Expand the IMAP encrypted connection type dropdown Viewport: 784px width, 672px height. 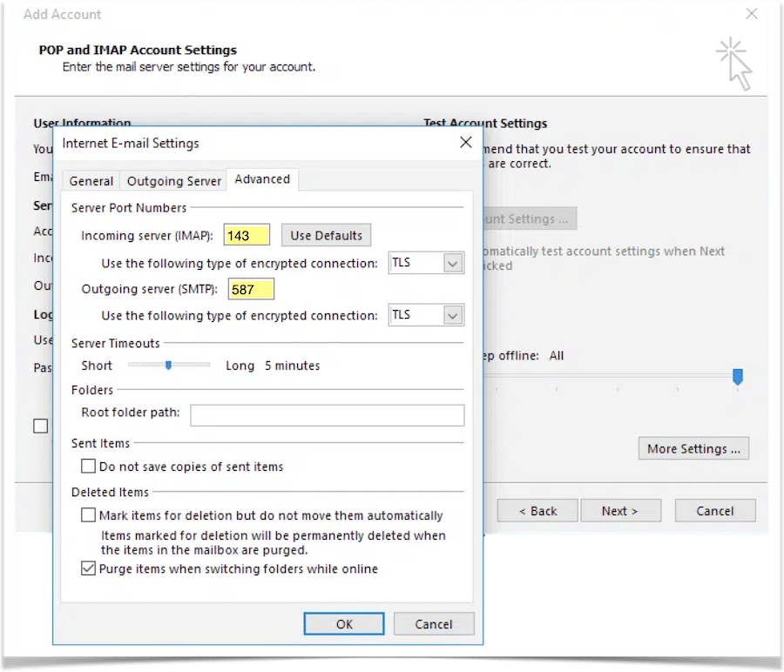[x=452, y=263]
